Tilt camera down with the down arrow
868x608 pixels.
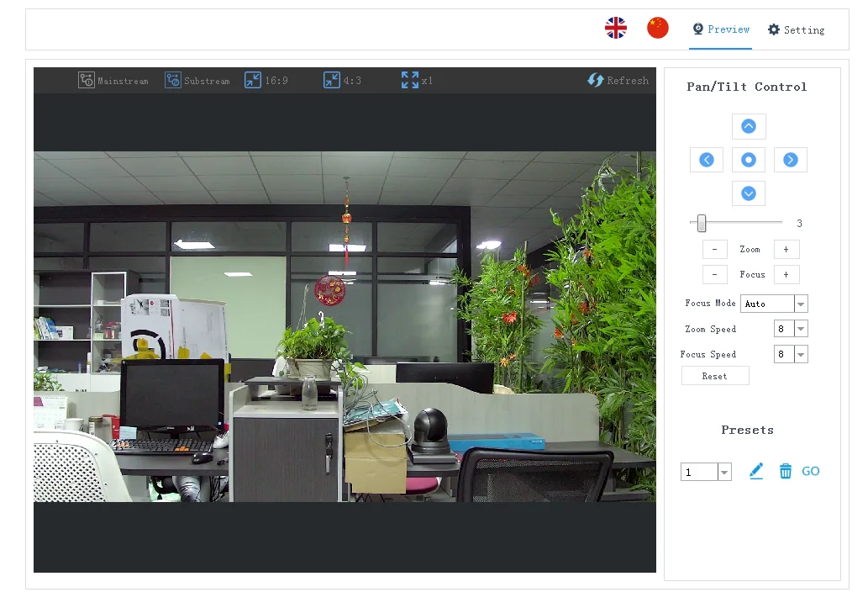tap(748, 193)
